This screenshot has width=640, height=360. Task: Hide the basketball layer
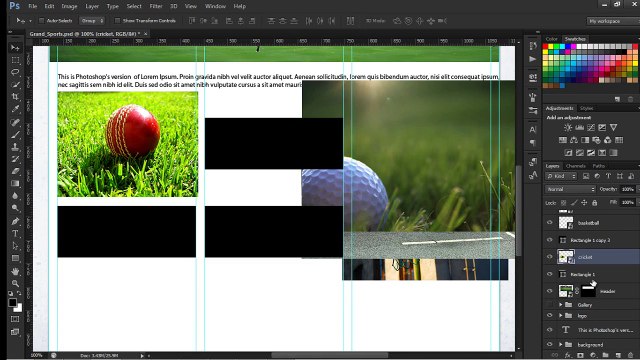pos(550,223)
